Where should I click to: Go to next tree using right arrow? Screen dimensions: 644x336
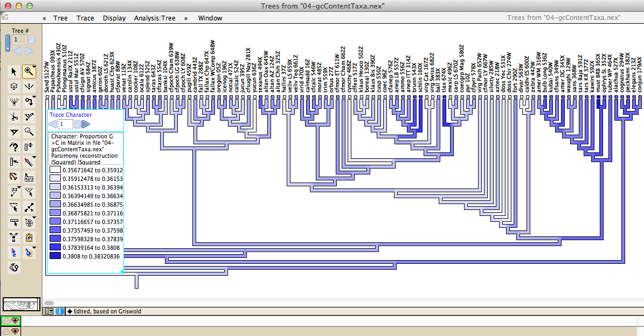(29, 51)
